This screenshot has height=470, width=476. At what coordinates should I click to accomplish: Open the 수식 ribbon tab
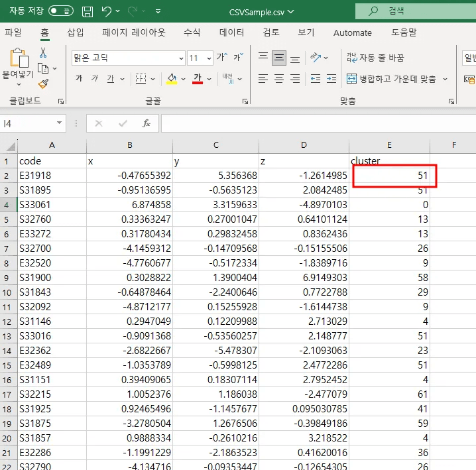tap(192, 32)
